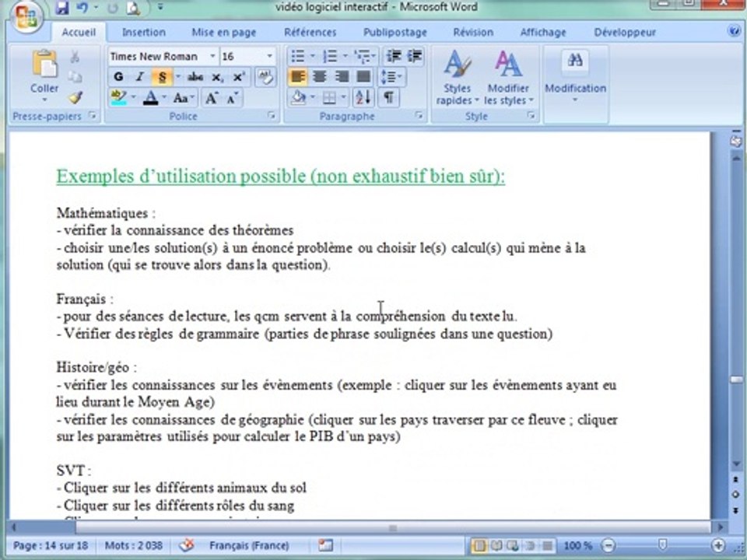Open the Modification group
Screen dimensions: 747x560
coord(576,76)
